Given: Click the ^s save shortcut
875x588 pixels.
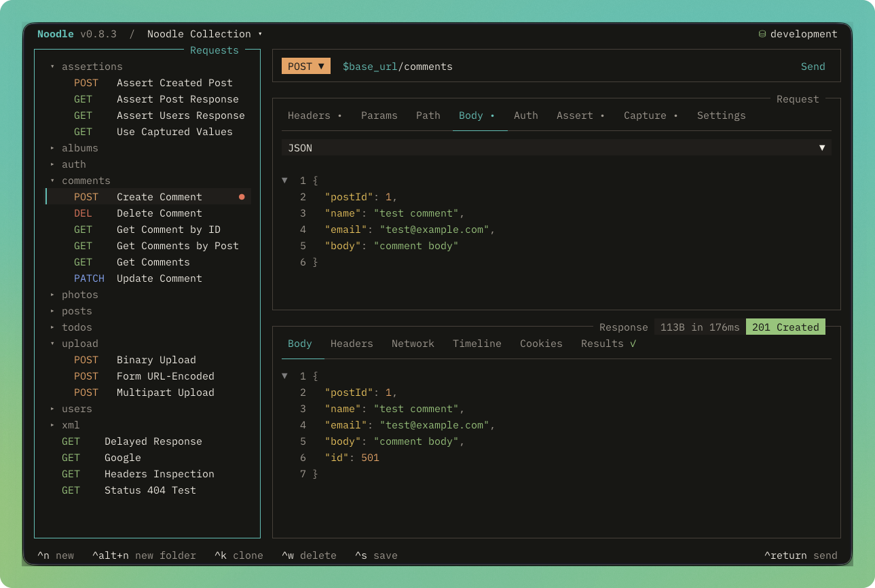Looking at the screenshot, I should pyautogui.click(x=376, y=555).
